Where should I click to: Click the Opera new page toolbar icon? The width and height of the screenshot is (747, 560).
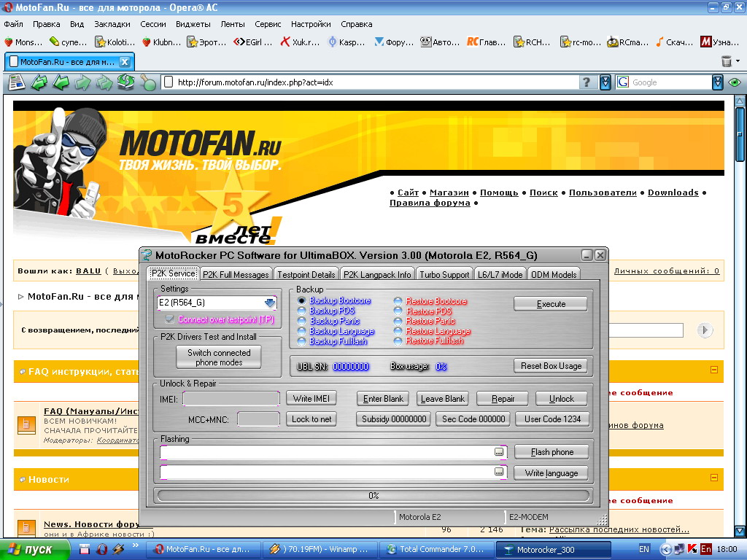[18, 82]
